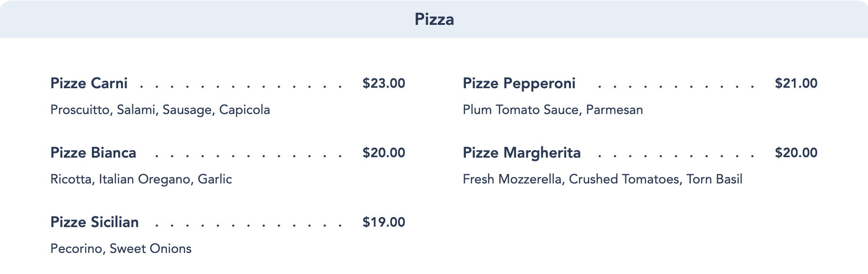Image resolution: width=868 pixels, height=274 pixels.
Task: Click the Pecorino, Sweet Onions description
Action: click(121, 249)
